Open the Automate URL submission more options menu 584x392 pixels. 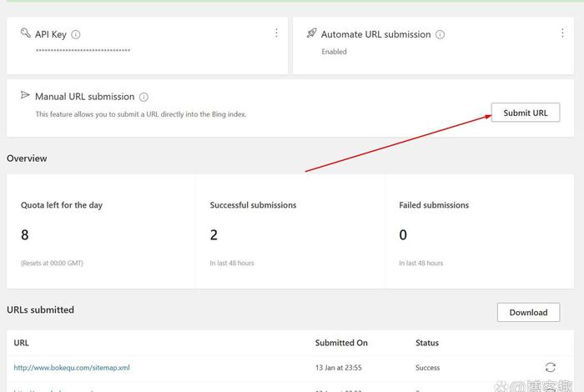[x=562, y=33]
